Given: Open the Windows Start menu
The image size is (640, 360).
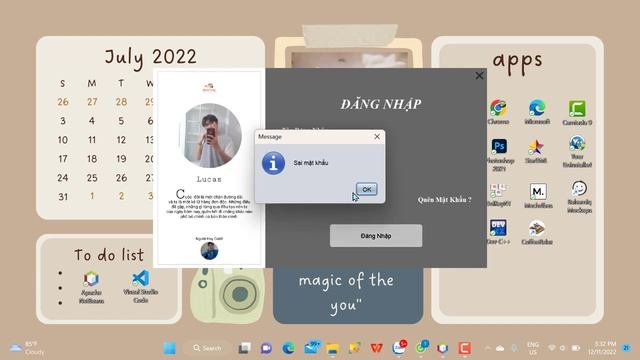Looking at the screenshot, I should tap(169, 348).
